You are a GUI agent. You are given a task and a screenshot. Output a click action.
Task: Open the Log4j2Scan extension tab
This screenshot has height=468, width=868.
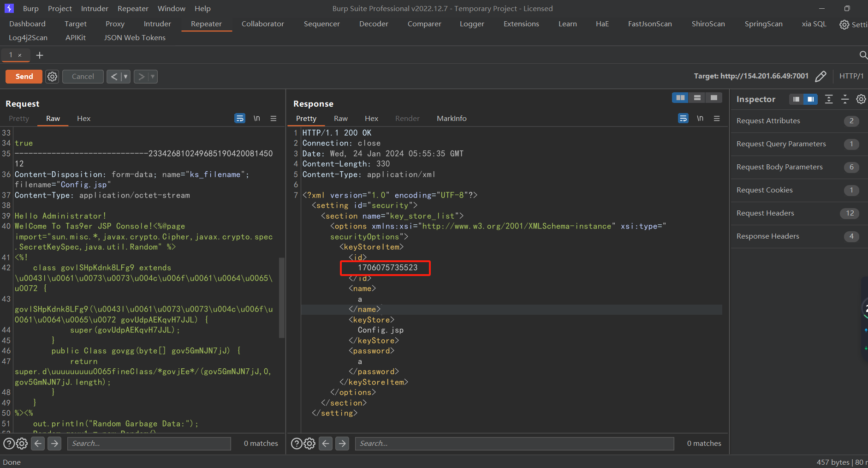pyautogui.click(x=28, y=38)
